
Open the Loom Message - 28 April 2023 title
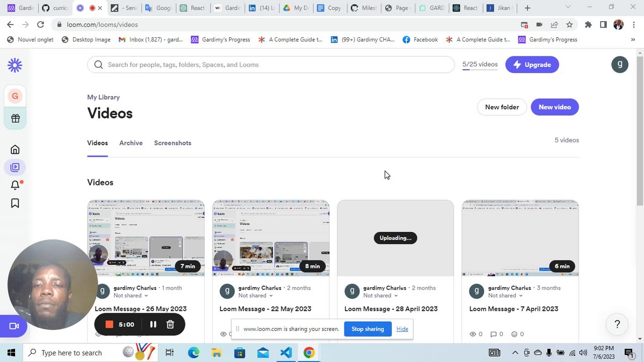coord(391,309)
